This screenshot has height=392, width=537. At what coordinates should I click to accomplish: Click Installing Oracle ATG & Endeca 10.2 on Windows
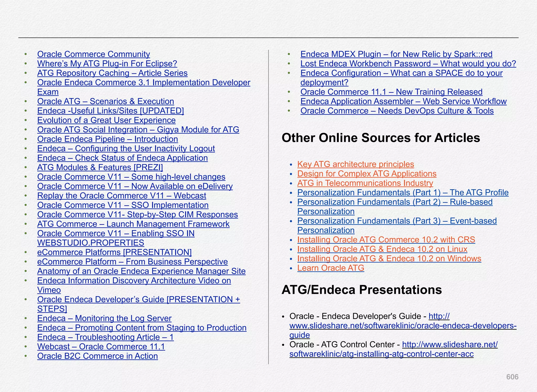pyautogui.click(x=389, y=259)
